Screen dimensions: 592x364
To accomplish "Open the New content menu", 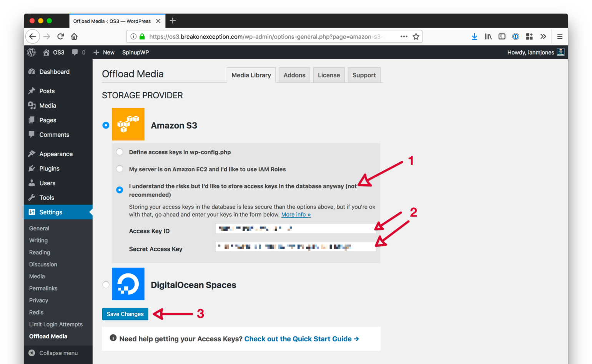I will click(104, 52).
